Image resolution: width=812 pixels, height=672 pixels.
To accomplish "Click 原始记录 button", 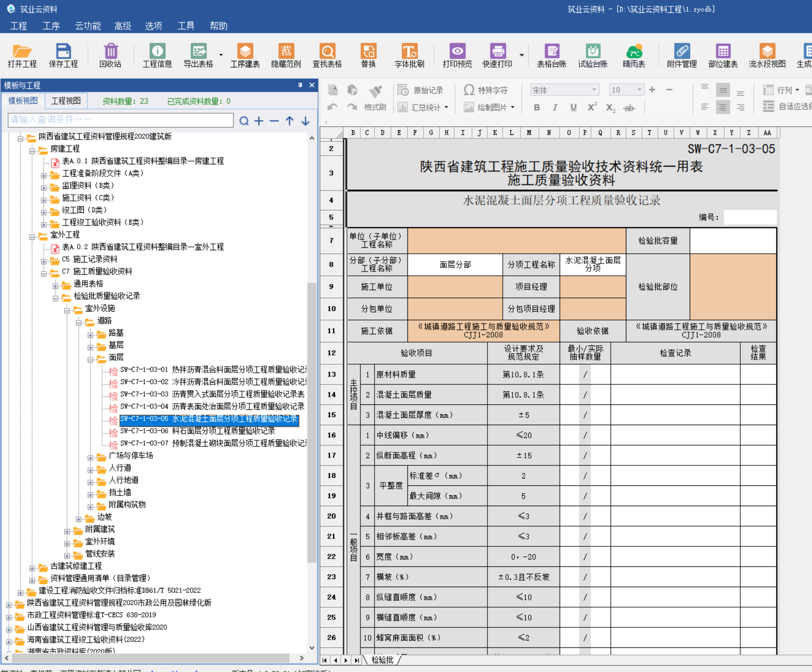I will pos(421,90).
